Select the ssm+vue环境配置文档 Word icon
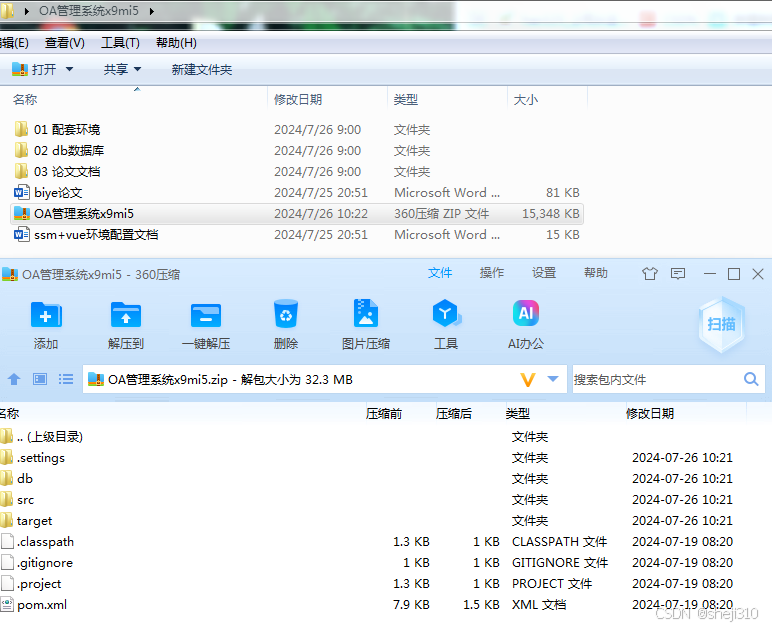The image size is (772, 627). pyautogui.click(x=22, y=234)
